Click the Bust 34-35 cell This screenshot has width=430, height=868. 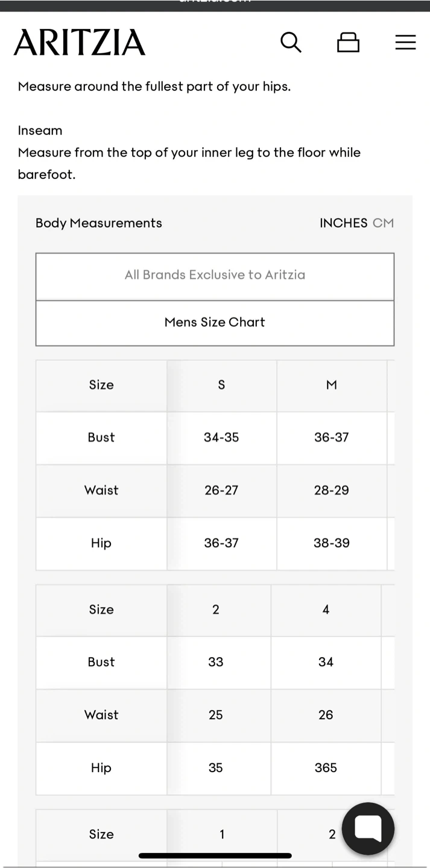click(x=221, y=438)
